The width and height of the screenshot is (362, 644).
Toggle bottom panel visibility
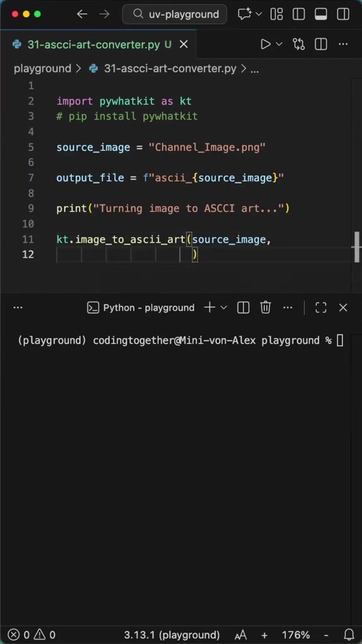tap(321, 14)
